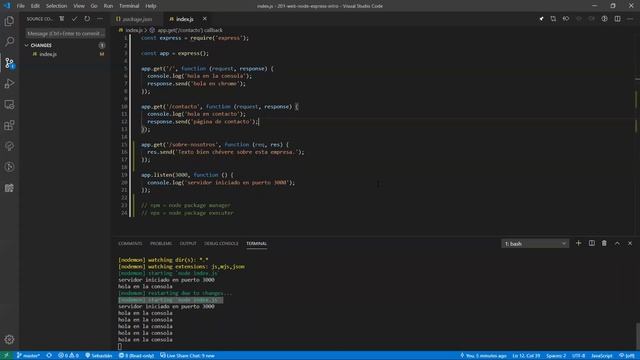Open the Source Control view icon

coord(9,63)
